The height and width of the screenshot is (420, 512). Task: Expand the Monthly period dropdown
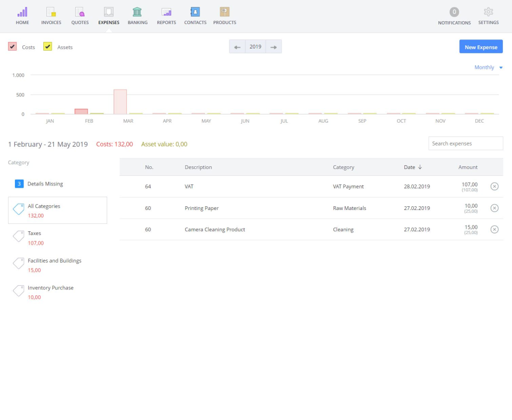[x=488, y=68]
